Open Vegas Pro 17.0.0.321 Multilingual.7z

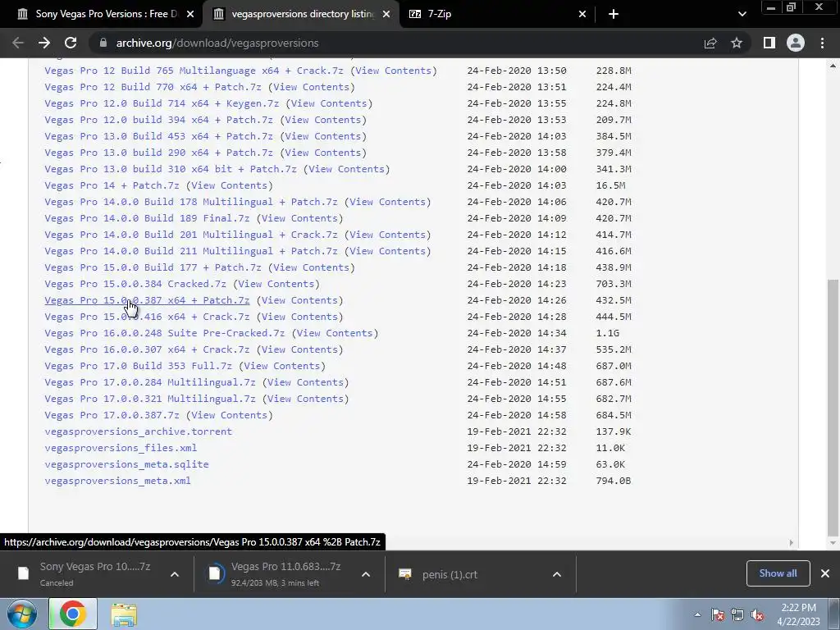pos(150,399)
